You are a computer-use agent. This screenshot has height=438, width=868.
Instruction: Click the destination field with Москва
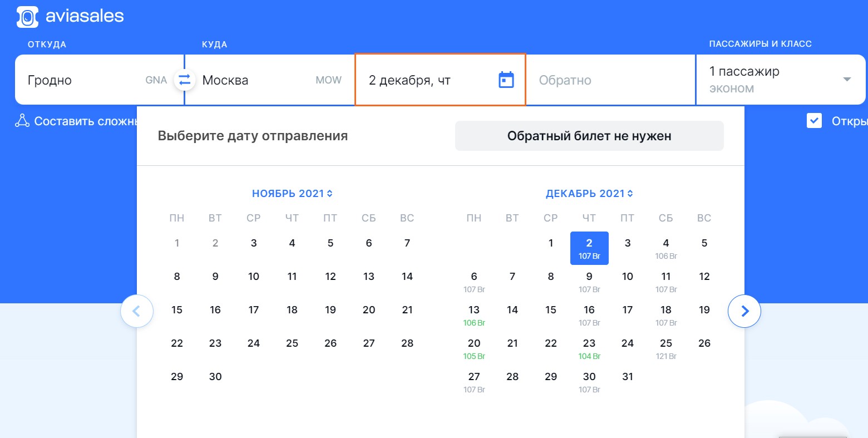270,80
